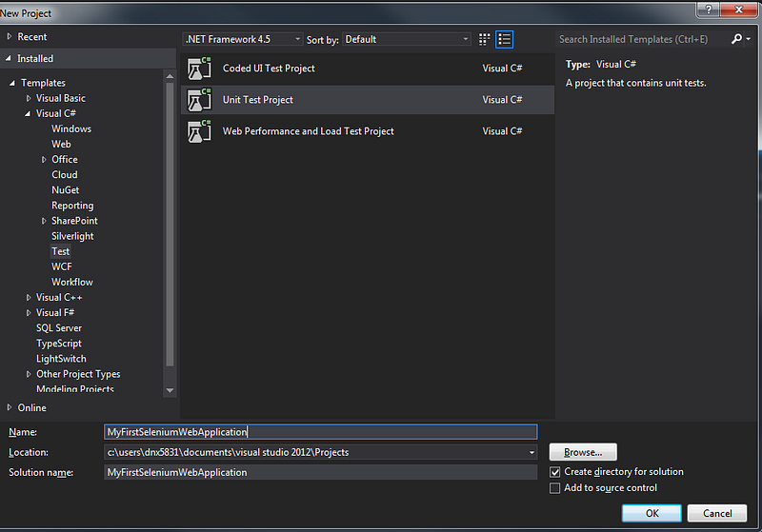The image size is (762, 532).
Task: Click the Web Performance and Load Test icon
Action: pyautogui.click(x=199, y=131)
